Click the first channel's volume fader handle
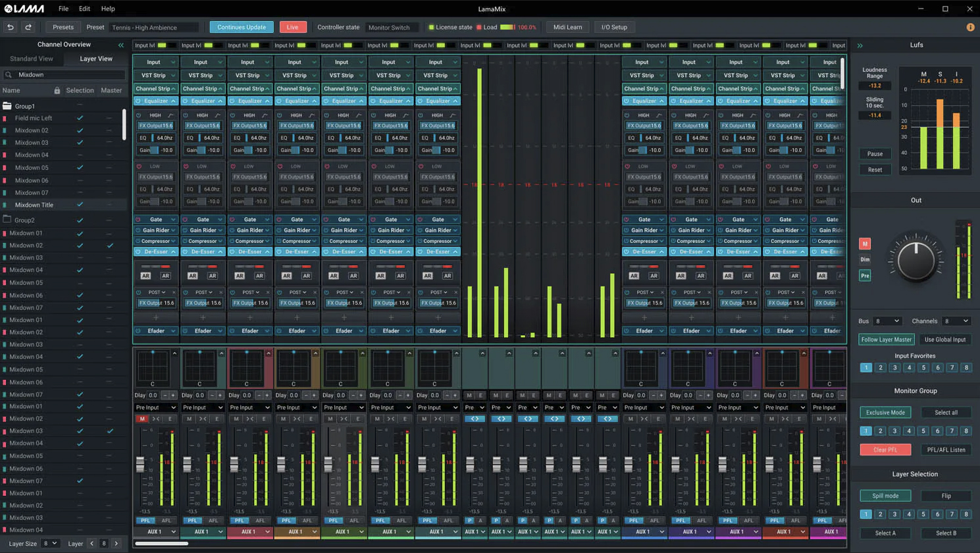Screen dimensions: 980x553 (140, 464)
